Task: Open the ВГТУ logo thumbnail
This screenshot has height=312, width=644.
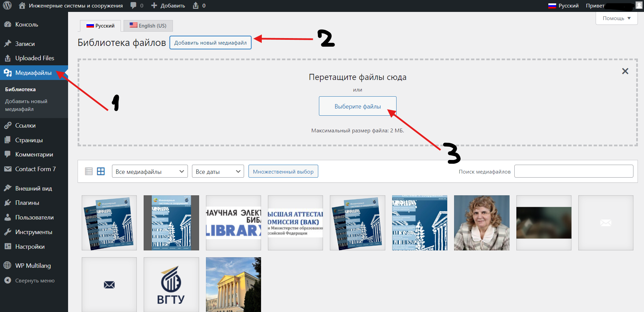Action: (171, 285)
